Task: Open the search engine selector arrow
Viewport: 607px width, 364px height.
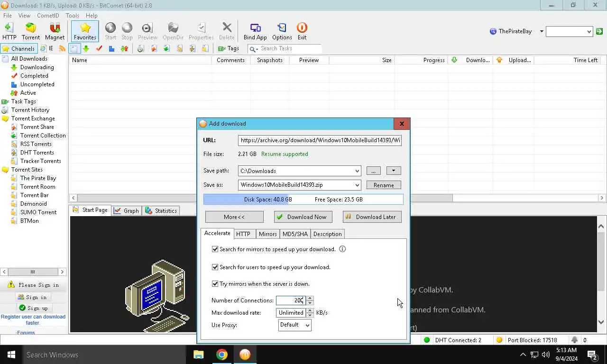Action: pyautogui.click(x=541, y=31)
